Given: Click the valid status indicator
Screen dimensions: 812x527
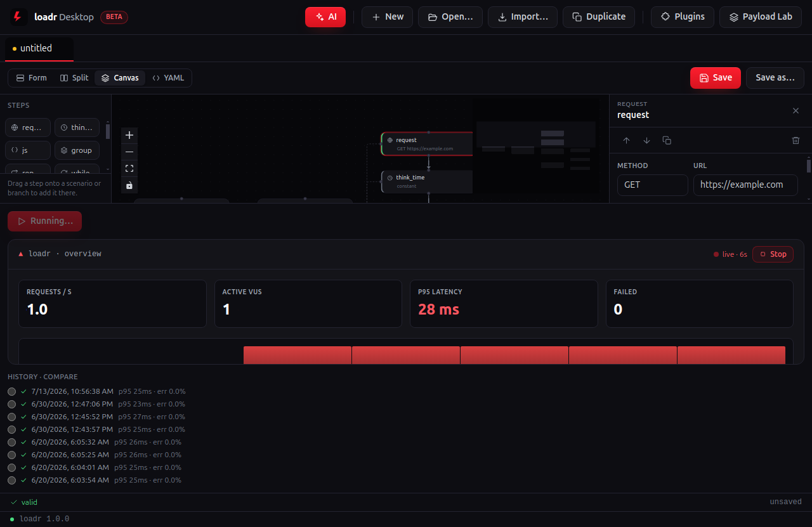Looking at the screenshot, I should (24, 502).
